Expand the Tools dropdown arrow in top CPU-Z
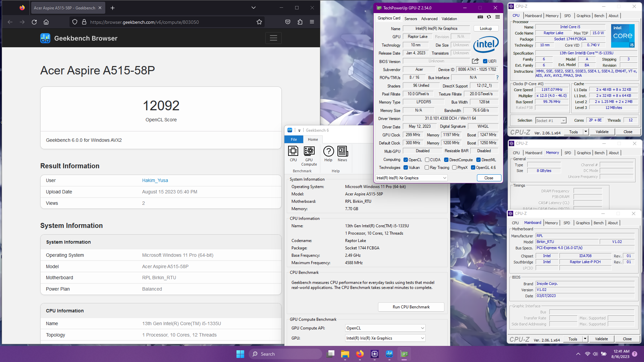644x362 pixels. 586,132
